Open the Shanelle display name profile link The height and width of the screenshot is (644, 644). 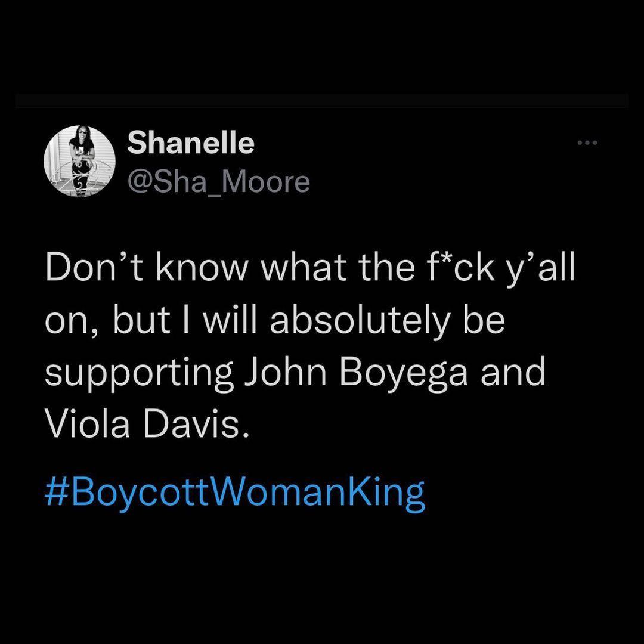(x=191, y=143)
